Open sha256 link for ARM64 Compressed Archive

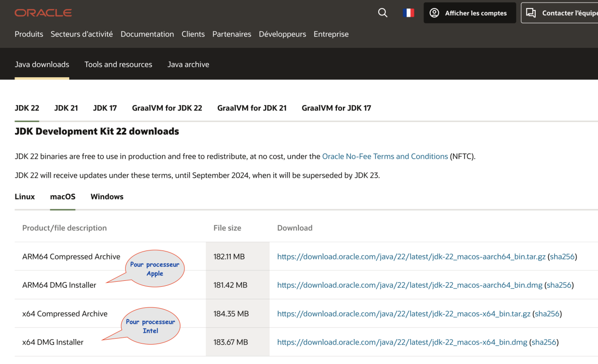point(562,257)
